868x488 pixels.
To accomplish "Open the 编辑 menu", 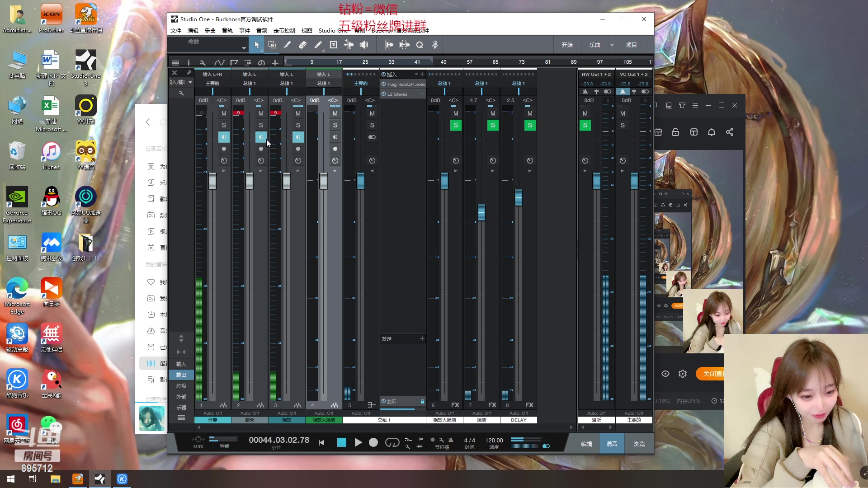I will point(193,30).
